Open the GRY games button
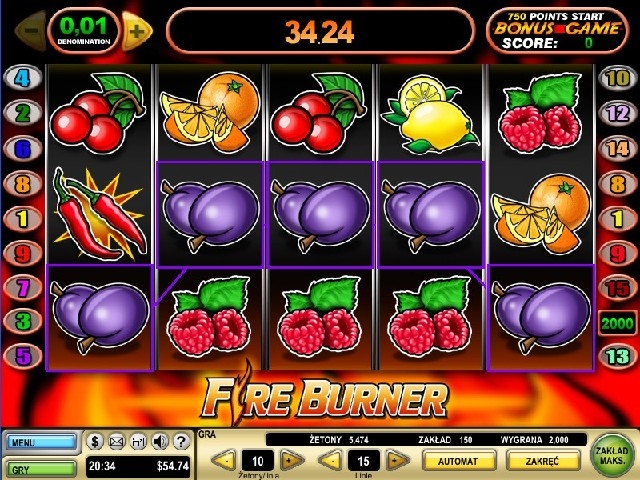Viewport: 640px width, 480px height. 41,469
